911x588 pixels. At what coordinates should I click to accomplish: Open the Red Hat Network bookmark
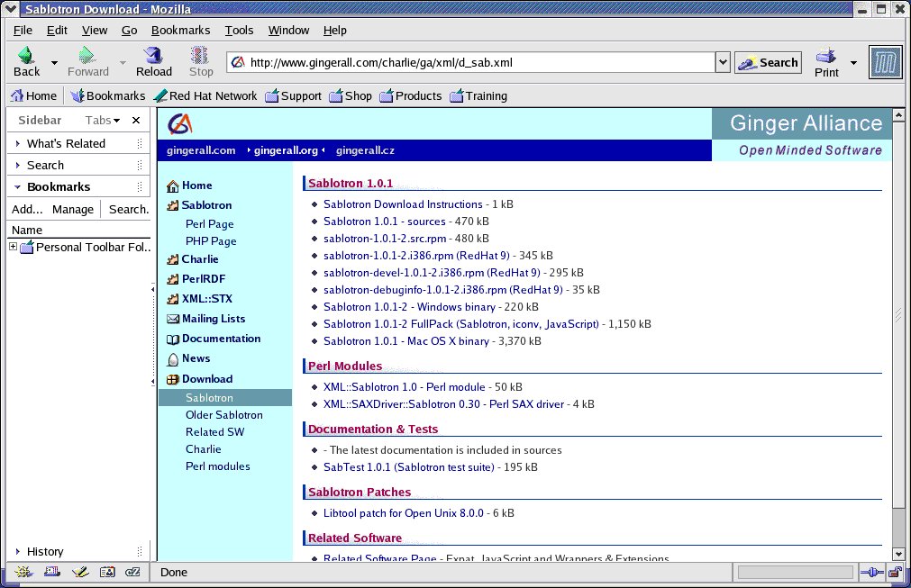click(x=205, y=95)
